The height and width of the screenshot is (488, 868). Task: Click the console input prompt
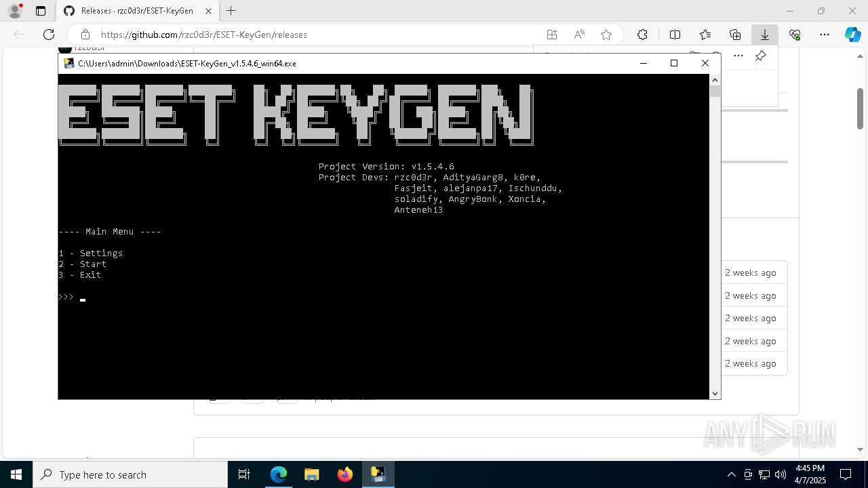tap(72, 297)
